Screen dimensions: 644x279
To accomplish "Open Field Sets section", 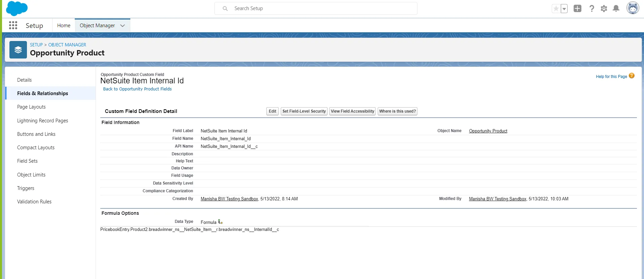I will (27, 161).
